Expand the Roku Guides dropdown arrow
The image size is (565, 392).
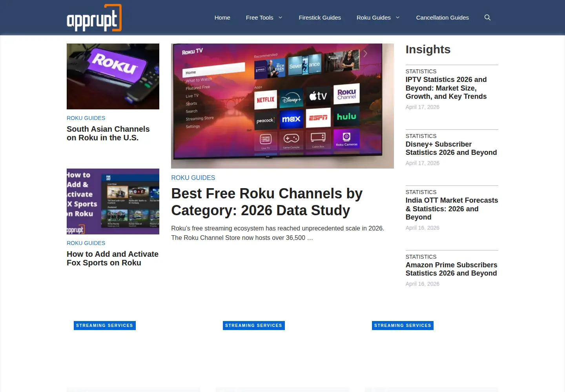pyautogui.click(x=397, y=18)
